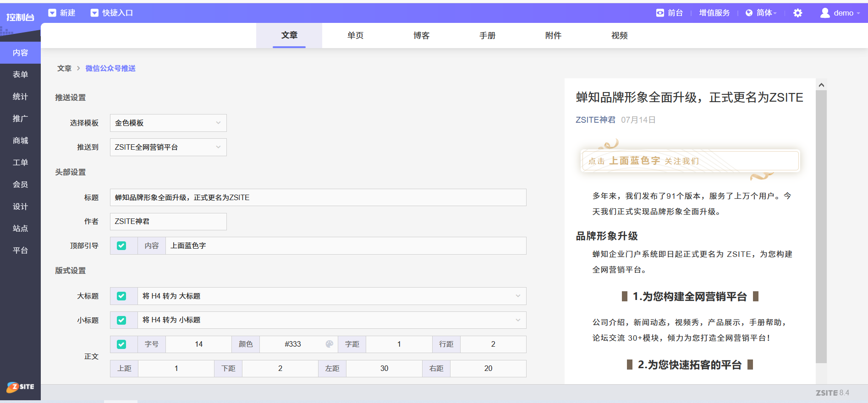868x403 pixels.
Task: Click the 字距 input field
Action: point(399,344)
